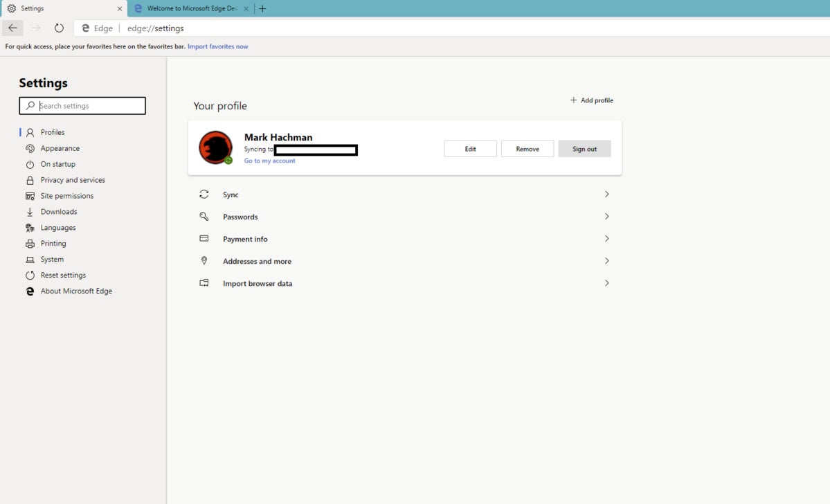
Task: Click Add profile
Action: click(592, 100)
